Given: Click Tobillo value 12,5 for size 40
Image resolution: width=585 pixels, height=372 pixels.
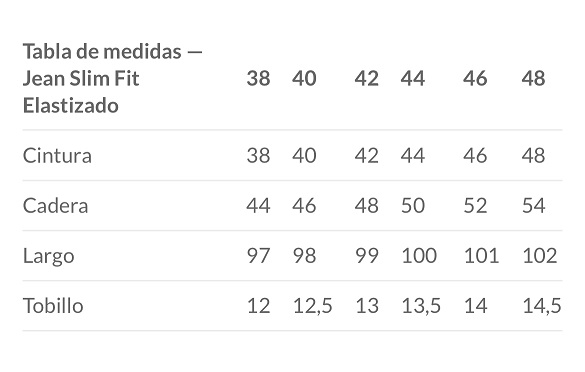Looking at the screenshot, I should 312,306.
